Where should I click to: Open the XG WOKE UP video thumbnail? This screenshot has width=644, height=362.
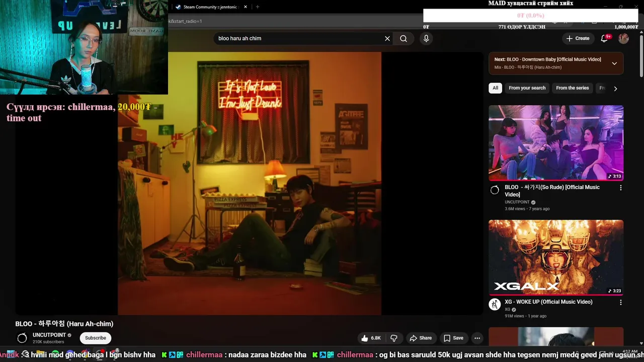(556, 257)
